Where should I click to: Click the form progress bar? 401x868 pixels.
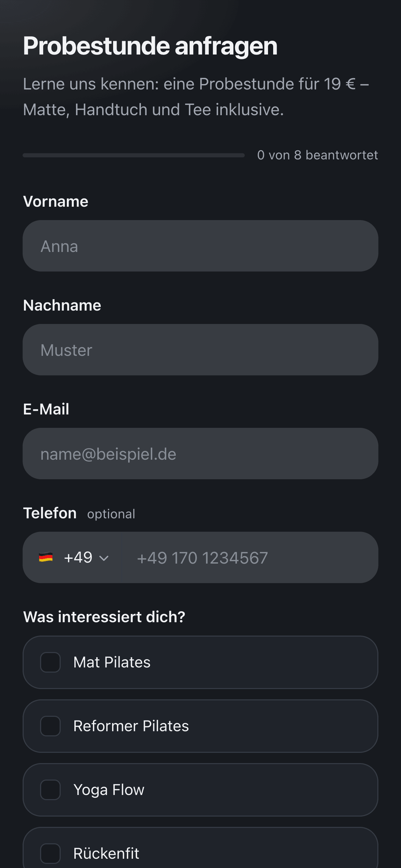point(134,155)
